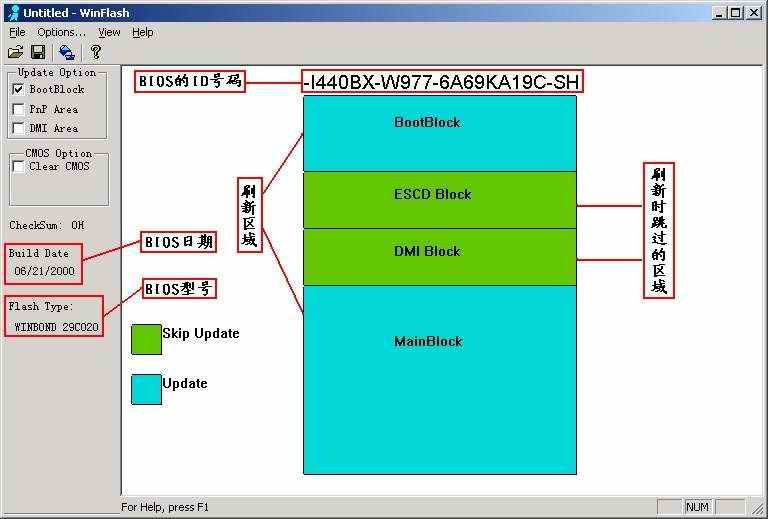The image size is (768, 519).
Task: Click the cyan Update legend swatch
Action: pos(146,389)
